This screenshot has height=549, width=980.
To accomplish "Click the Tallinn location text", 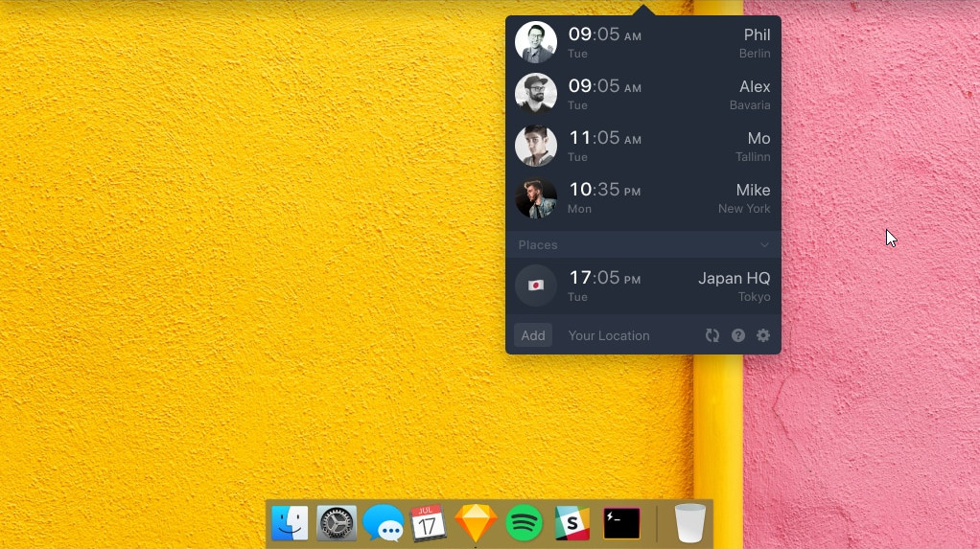I will (753, 157).
